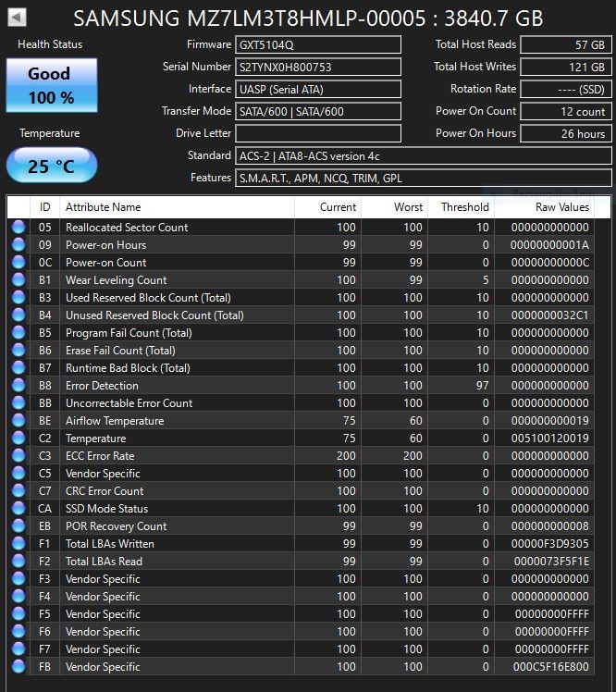Select Standard field ACS-2 | ATA8-ACS version 4c
Viewport: 616px width, 692px height.
[424, 155]
